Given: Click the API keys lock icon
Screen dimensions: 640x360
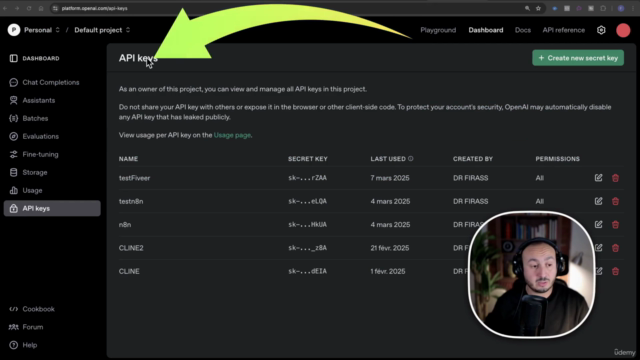Looking at the screenshot, I should 13,209.
